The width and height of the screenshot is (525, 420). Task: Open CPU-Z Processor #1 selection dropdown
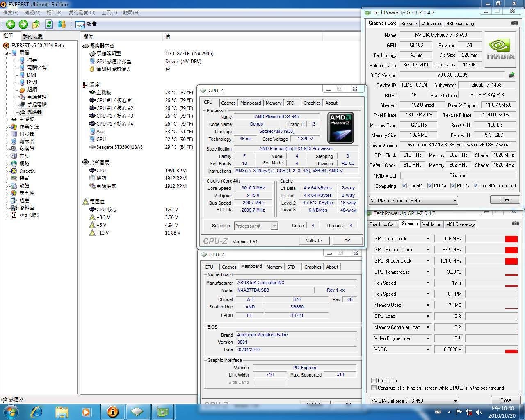(x=256, y=226)
